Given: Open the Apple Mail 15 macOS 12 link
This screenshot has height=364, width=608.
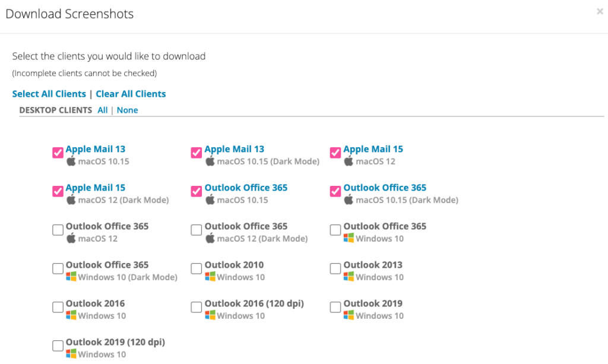Looking at the screenshot, I should (373, 149).
